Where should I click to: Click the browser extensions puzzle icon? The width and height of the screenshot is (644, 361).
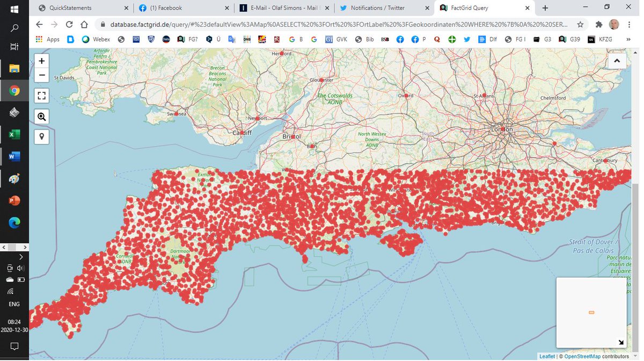point(598,25)
